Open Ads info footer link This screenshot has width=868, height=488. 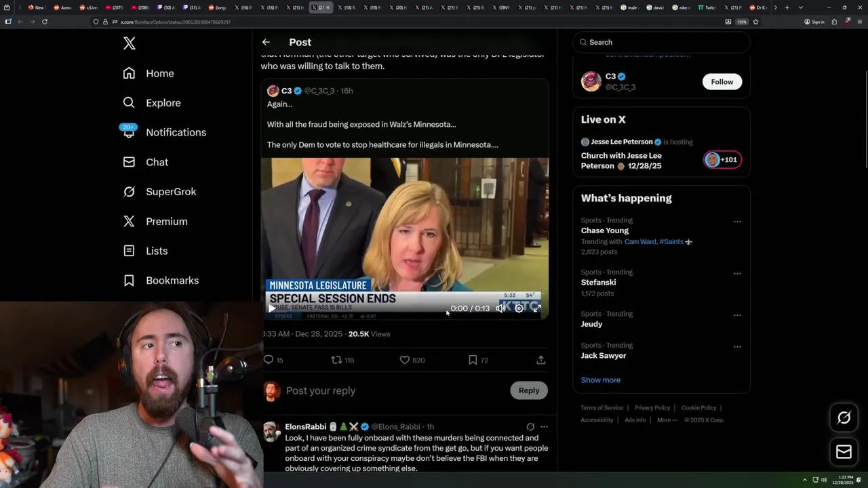pos(635,420)
